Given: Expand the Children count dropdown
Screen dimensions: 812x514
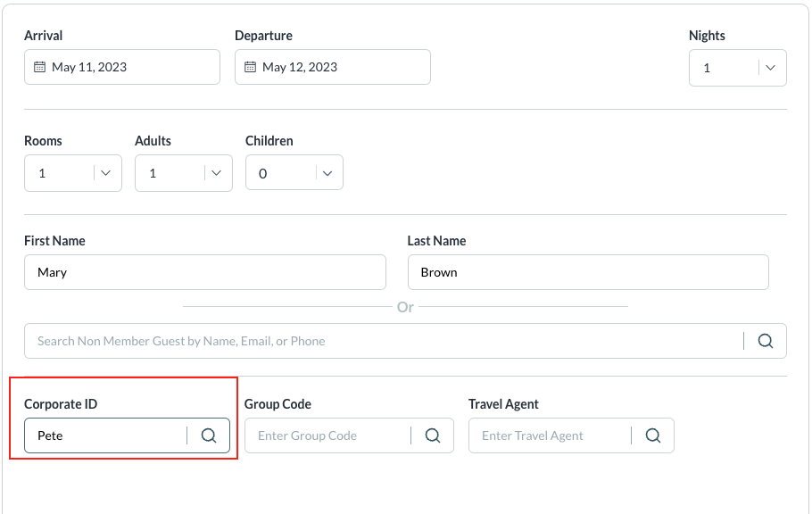Looking at the screenshot, I should pyautogui.click(x=327, y=173).
